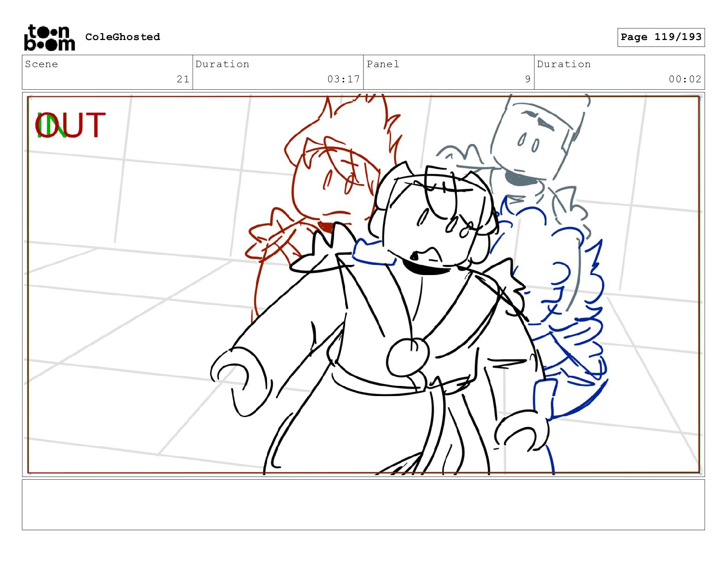The height and width of the screenshot is (563, 728).
Task: Click the empty caption box below the panel
Action: 363,505
